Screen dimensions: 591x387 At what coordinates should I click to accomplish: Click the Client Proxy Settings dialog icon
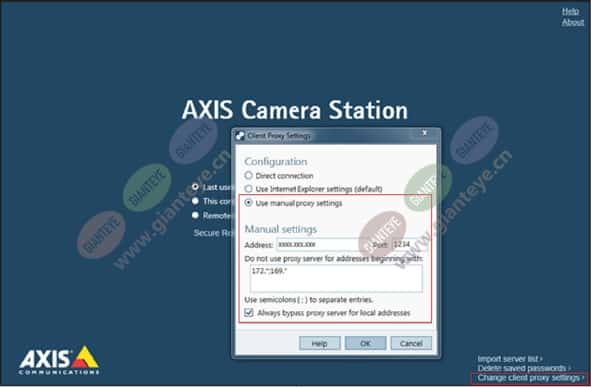[240, 136]
